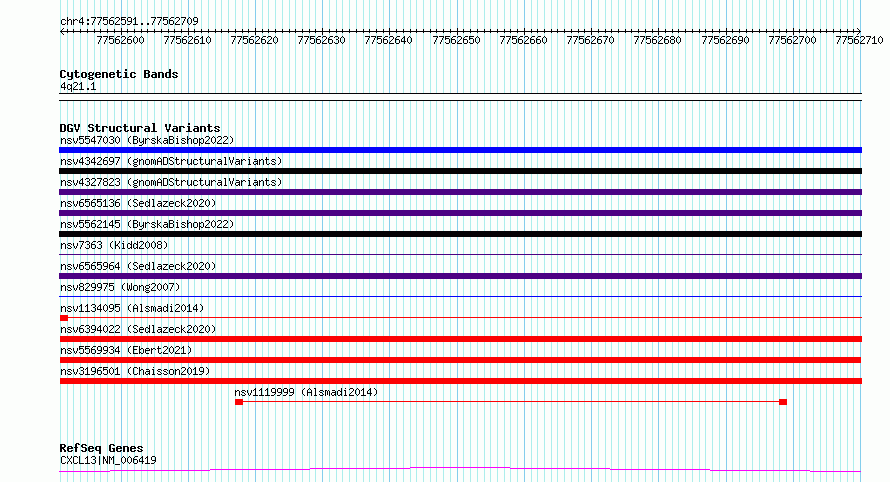Screen dimensions: 890x482
Task: Click ruler position 77562630
Action: click(x=321, y=40)
